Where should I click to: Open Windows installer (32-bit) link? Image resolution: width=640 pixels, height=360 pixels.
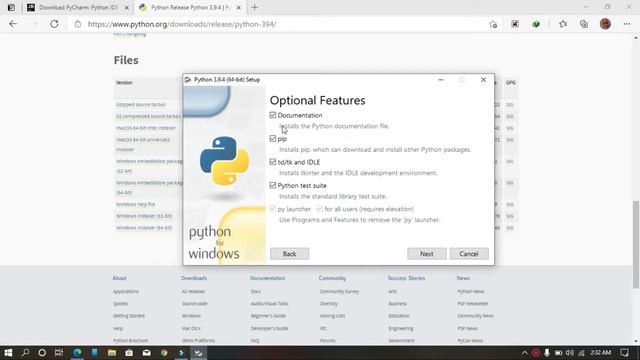coord(144,216)
